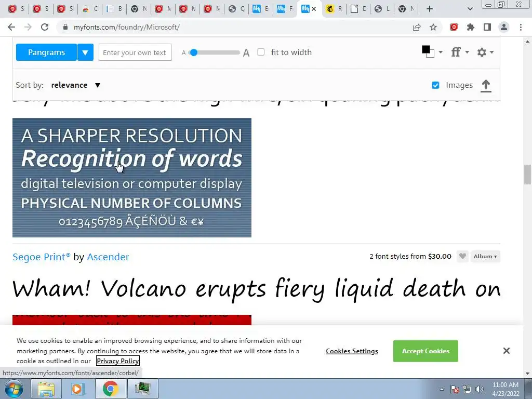Open a new browser tab

[430, 9]
